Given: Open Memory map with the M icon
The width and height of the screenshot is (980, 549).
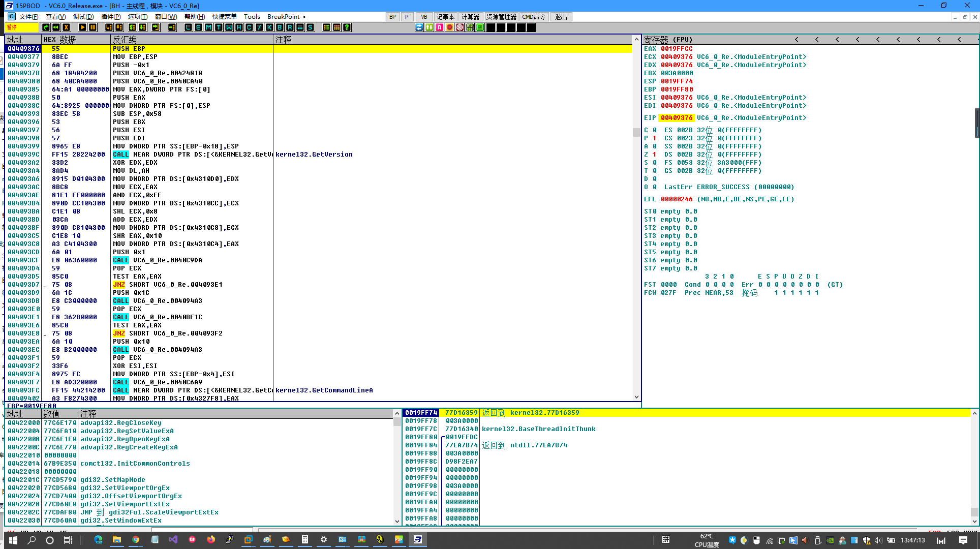Looking at the screenshot, I should coord(208,27).
